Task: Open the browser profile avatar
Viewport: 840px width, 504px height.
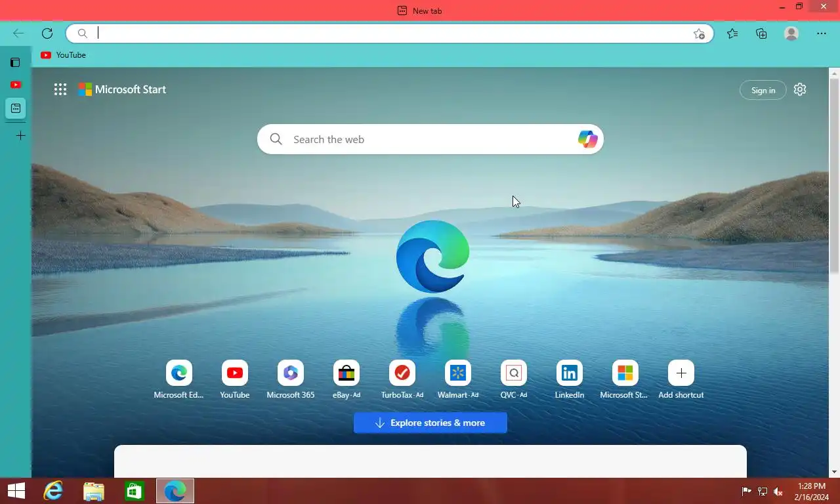Action: 791,33
